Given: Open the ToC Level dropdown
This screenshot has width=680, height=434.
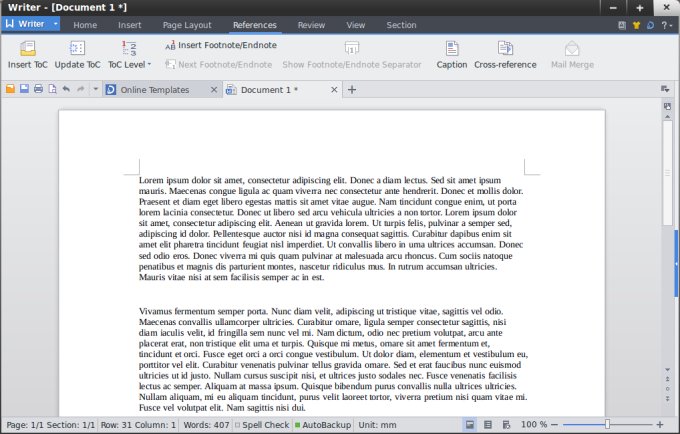Looking at the screenshot, I should tap(129, 55).
